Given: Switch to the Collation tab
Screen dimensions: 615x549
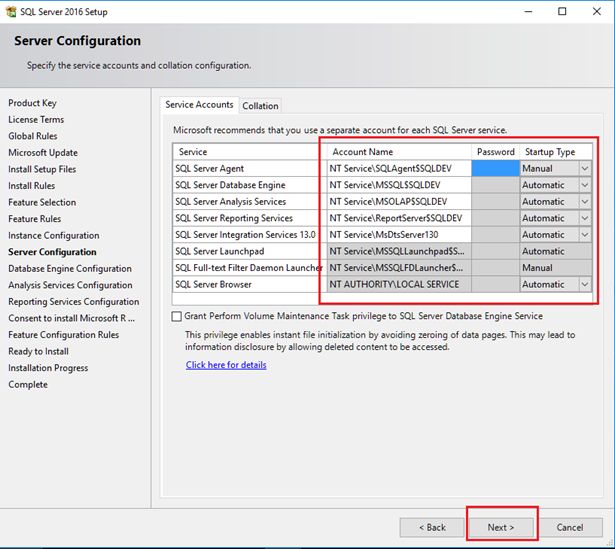Looking at the screenshot, I should click(x=260, y=105).
